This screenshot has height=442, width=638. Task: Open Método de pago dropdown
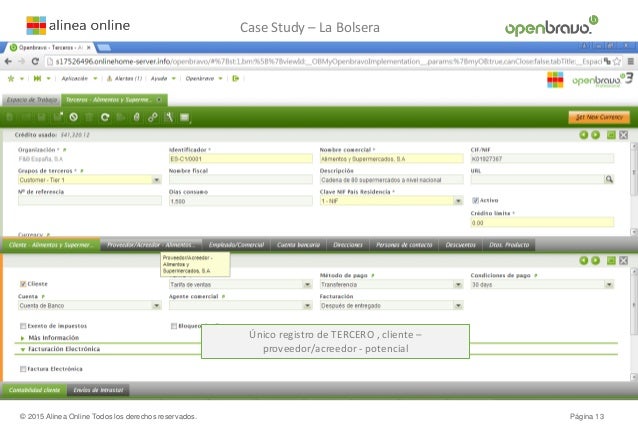point(458,285)
